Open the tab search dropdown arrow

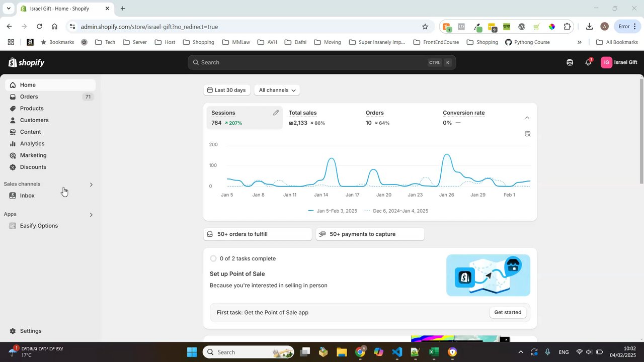pyautogui.click(x=9, y=9)
